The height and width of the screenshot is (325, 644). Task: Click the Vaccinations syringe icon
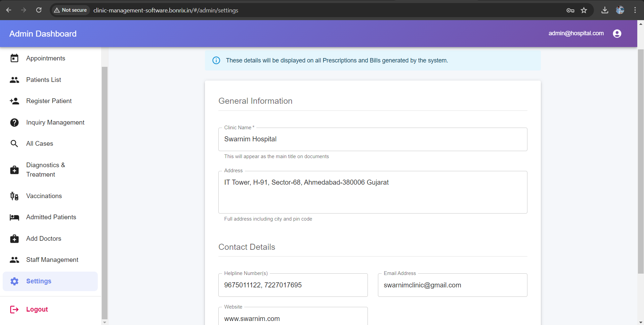coord(14,196)
